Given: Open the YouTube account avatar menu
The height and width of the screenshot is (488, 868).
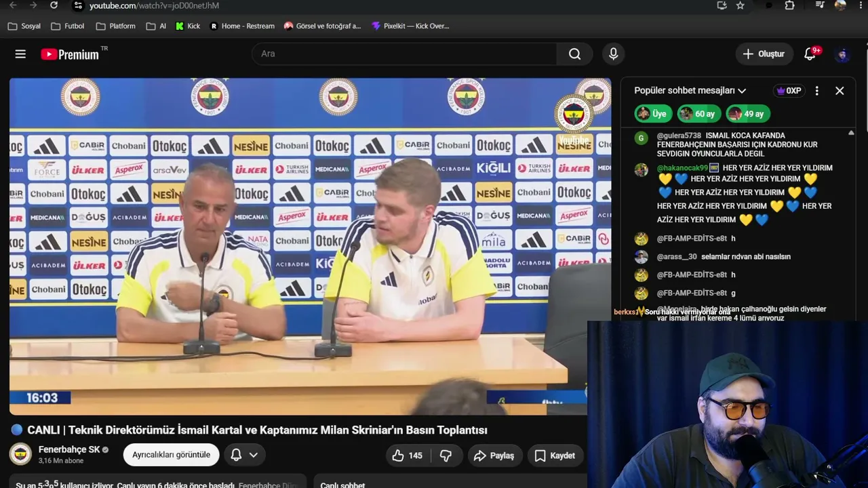Looking at the screenshot, I should click(x=843, y=54).
